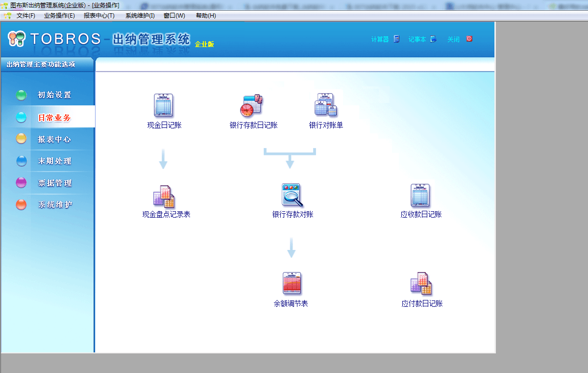Select 末期处理 in the sidebar

54,161
